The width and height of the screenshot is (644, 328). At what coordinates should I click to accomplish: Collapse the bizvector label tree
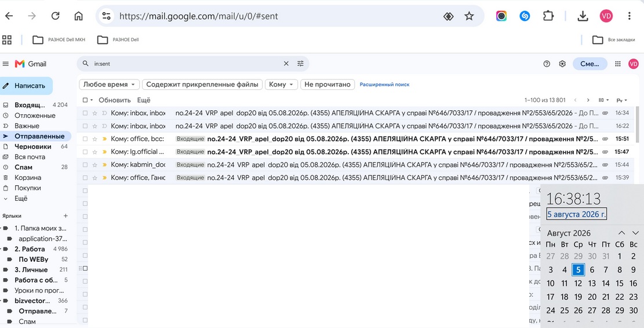point(2,301)
